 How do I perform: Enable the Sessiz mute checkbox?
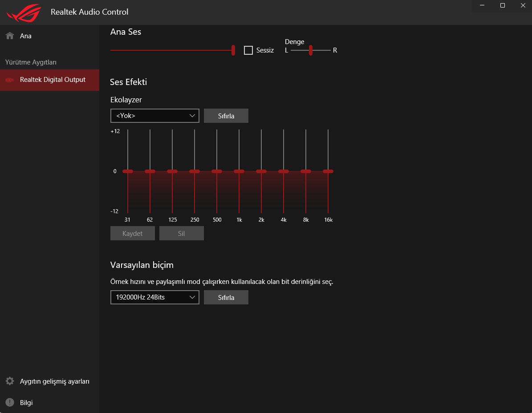pos(248,50)
